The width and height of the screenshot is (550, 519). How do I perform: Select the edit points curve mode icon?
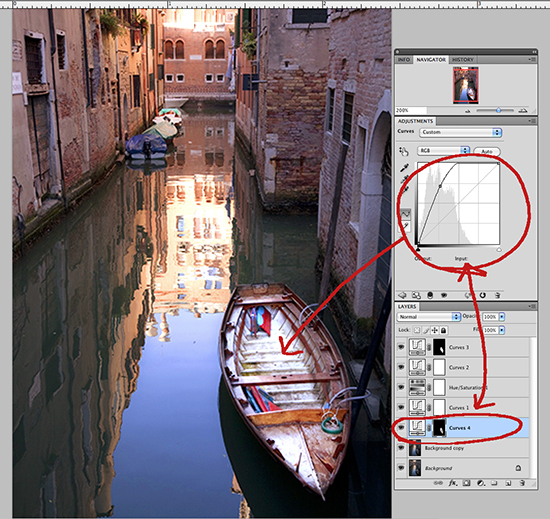405,214
